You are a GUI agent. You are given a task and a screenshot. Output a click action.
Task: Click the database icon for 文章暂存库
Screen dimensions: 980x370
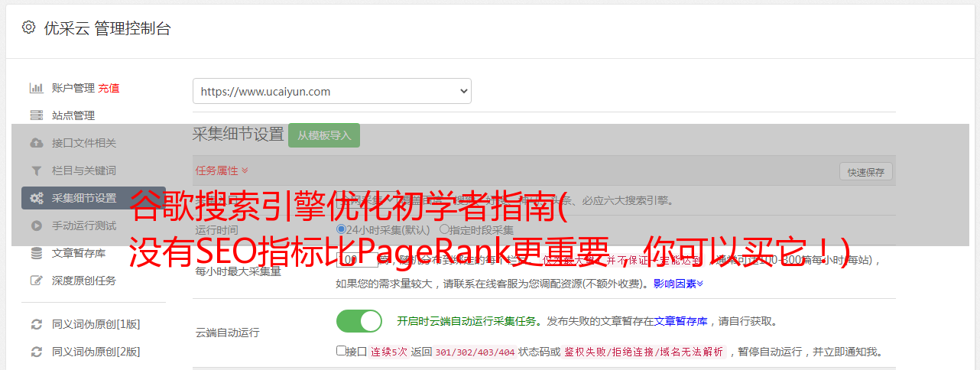(36, 253)
